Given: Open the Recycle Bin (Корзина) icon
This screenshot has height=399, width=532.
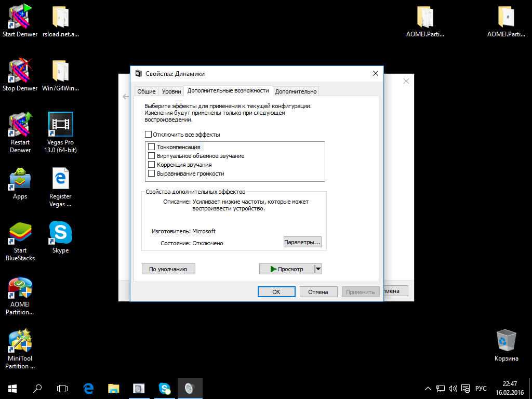Looking at the screenshot, I should point(506,341).
